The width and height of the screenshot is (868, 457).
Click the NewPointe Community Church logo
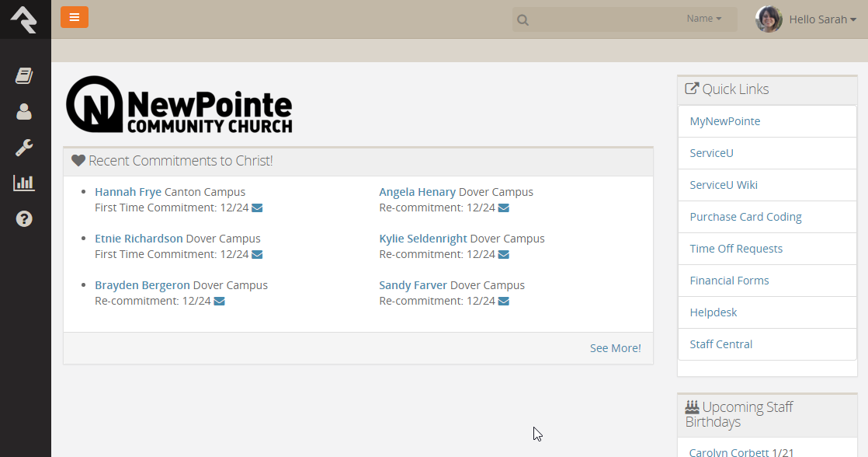tap(179, 105)
